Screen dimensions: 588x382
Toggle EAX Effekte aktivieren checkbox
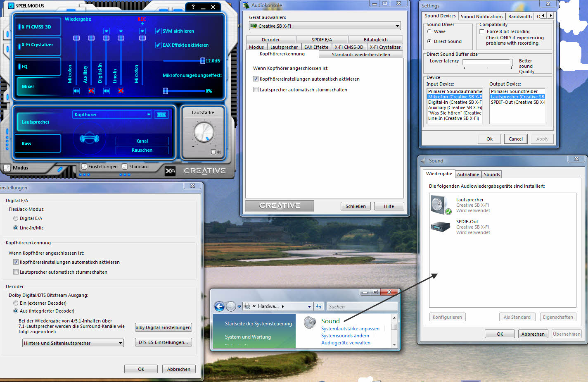click(158, 45)
